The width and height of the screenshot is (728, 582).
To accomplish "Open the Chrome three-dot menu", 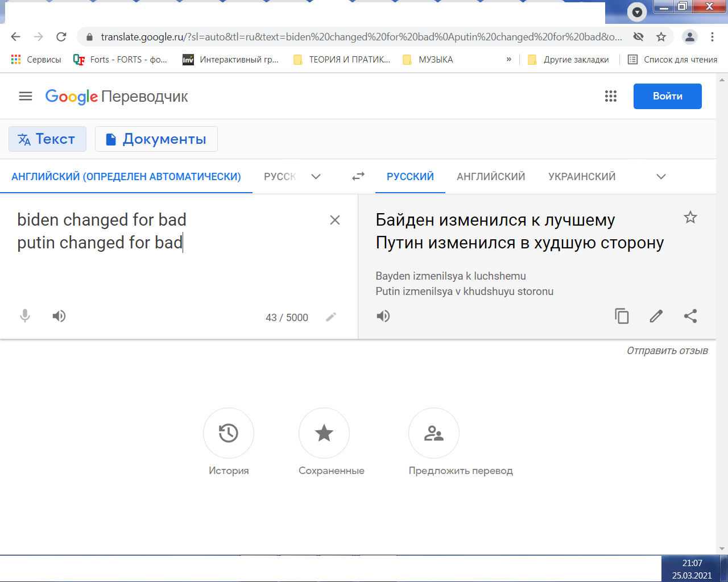I will pos(712,37).
